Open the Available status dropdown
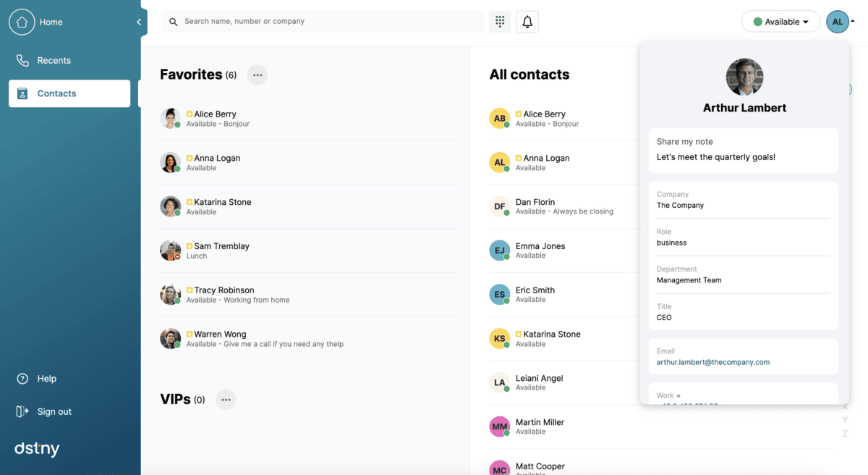Screen dimensions: 868x475 pyautogui.click(x=780, y=22)
